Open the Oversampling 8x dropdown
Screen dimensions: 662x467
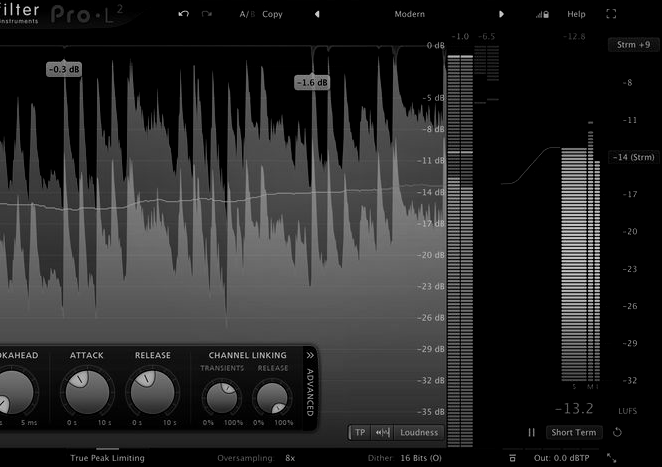pos(289,457)
